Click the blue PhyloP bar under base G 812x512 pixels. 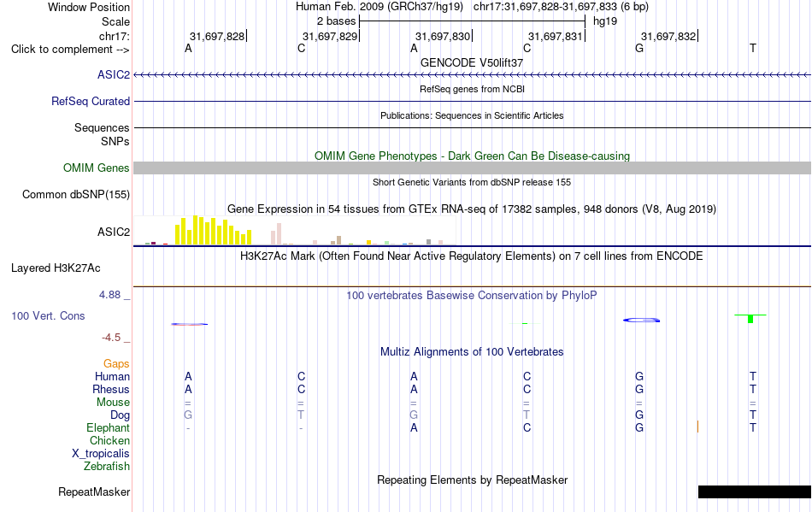[x=641, y=321]
